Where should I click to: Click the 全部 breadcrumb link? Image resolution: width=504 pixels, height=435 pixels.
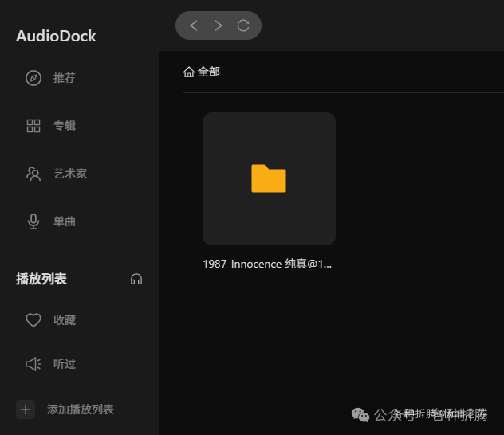click(x=209, y=72)
